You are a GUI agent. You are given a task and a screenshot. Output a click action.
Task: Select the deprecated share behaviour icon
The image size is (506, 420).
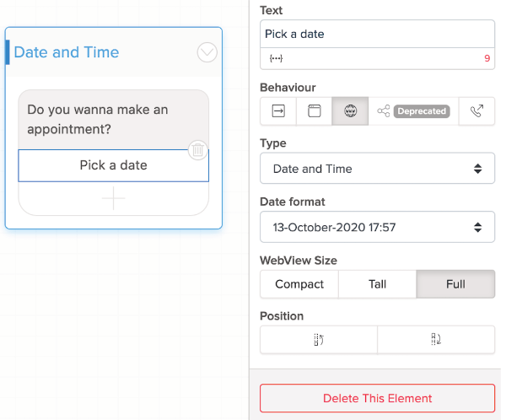[413, 111]
